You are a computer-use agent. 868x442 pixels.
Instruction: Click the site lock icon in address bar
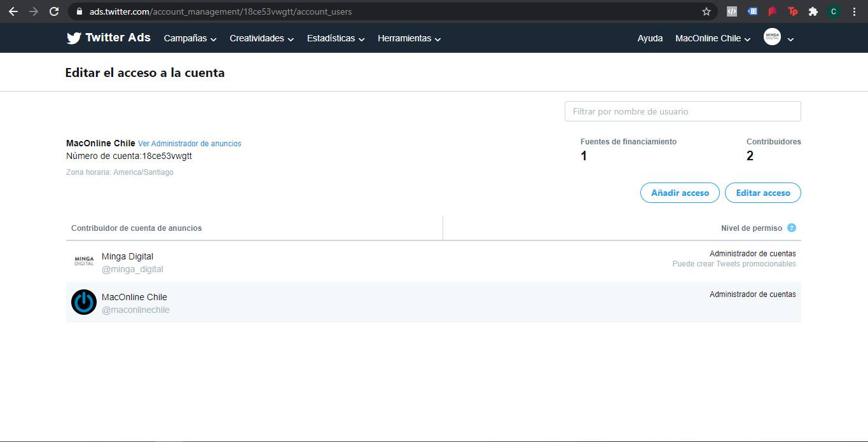click(x=79, y=11)
